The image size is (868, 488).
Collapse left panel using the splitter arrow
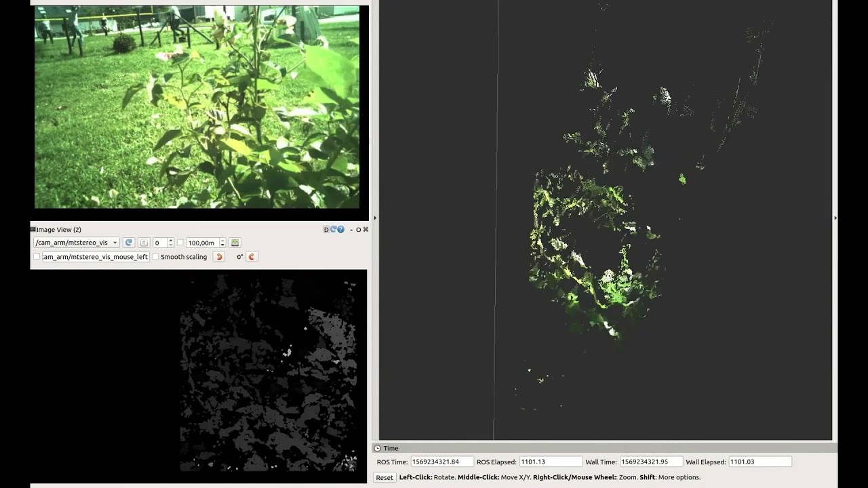[375, 218]
